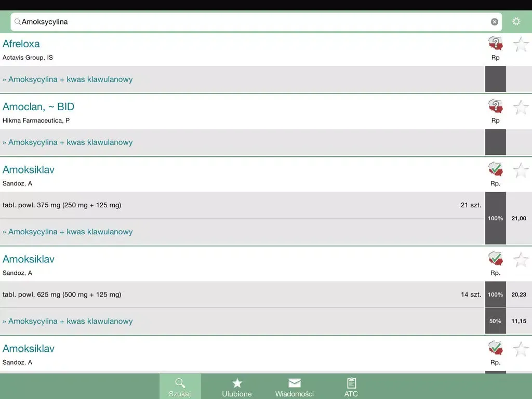Open the last Amoksiklav entry
This screenshot has width=532, height=399.
pyautogui.click(x=29, y=349)
